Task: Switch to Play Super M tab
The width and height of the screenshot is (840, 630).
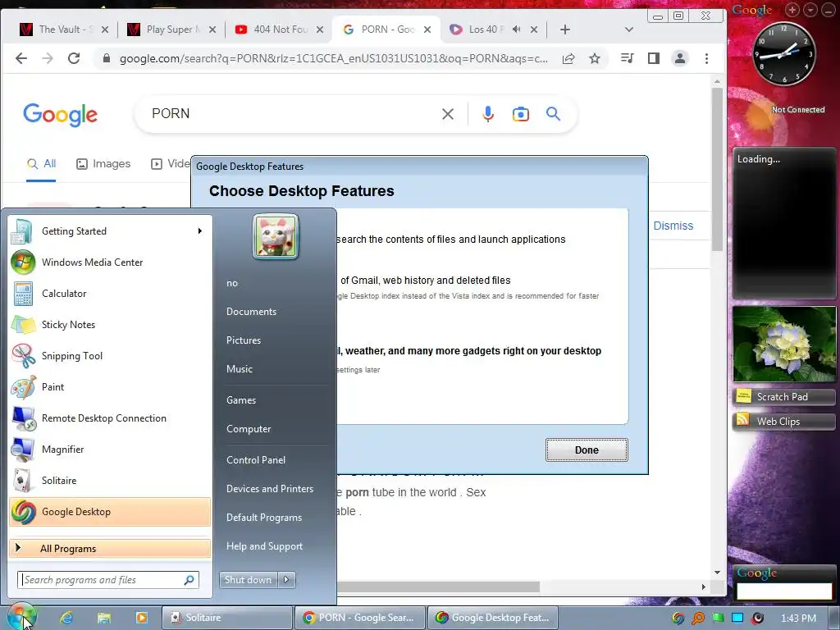Action: tap(171, 30)
